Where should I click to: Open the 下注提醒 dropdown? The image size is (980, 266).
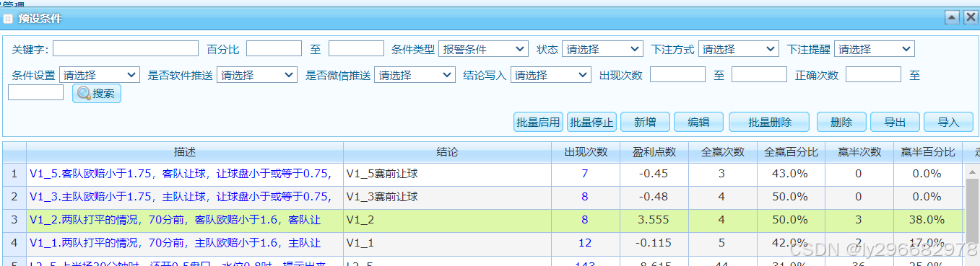pos(875,49)
